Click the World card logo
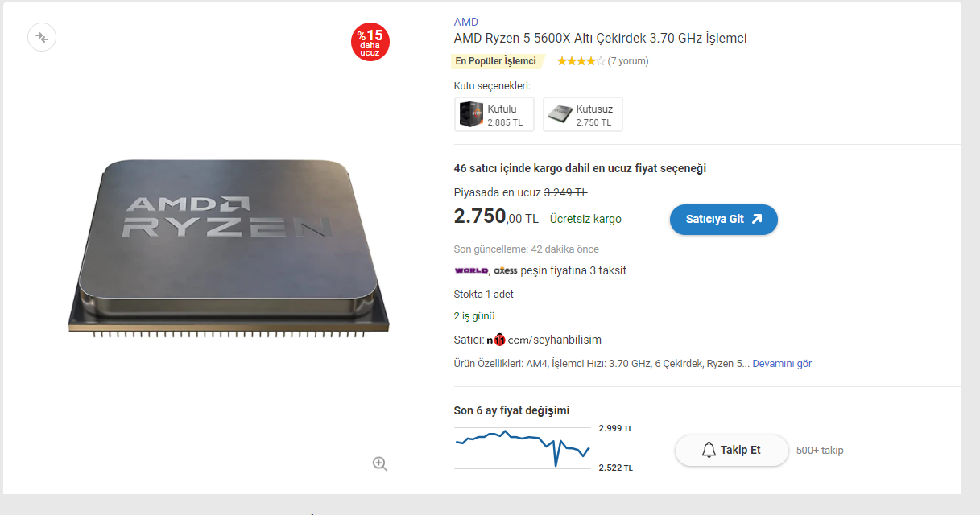The width and height of the screenshot is (980, 515). pyautogui.click(x=471, y=270)
